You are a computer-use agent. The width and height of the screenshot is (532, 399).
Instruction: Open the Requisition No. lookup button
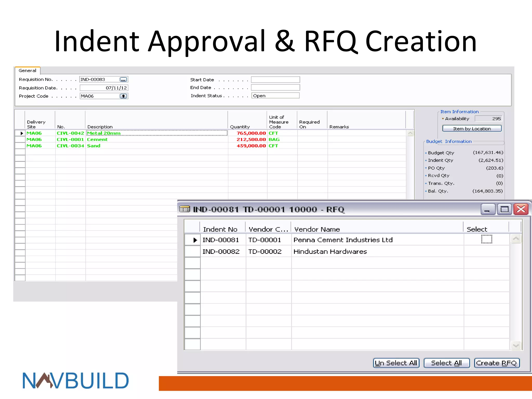[x=123, y=79]
